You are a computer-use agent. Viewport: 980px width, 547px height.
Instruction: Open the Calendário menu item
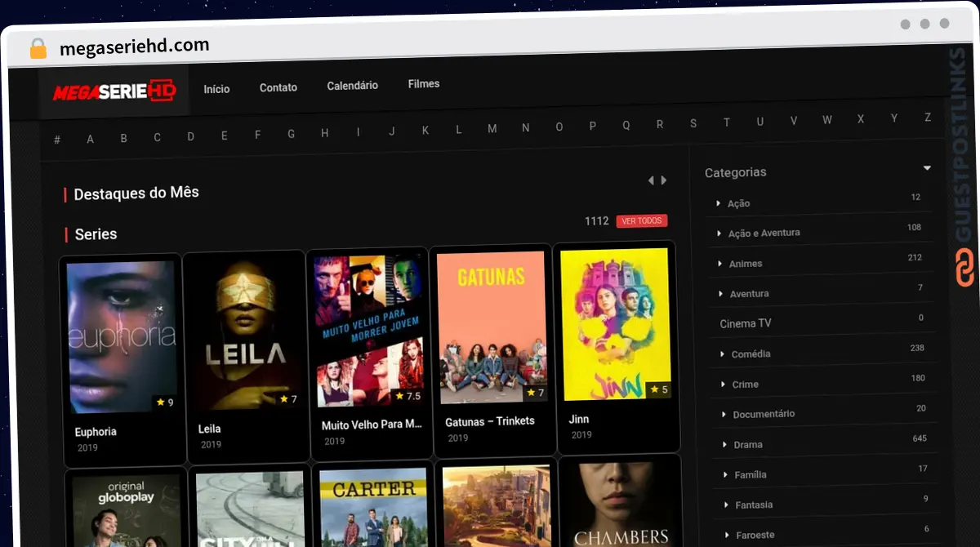point(352,86)
